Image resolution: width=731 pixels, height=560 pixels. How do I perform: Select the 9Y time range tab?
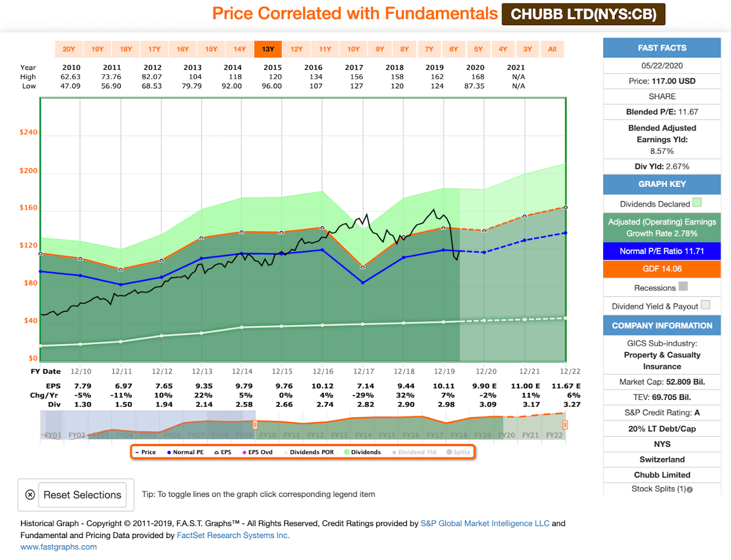(x=380, y=49)
